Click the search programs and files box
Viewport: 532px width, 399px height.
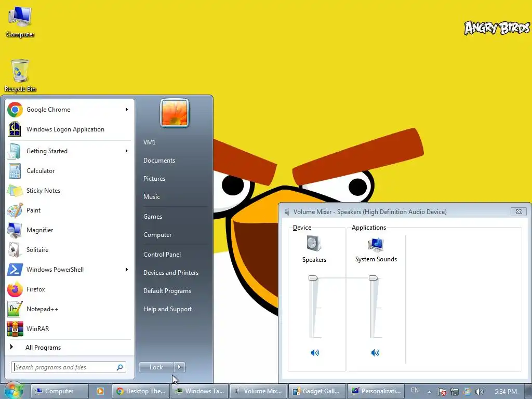pyautogui.click(x=69, y=367)
